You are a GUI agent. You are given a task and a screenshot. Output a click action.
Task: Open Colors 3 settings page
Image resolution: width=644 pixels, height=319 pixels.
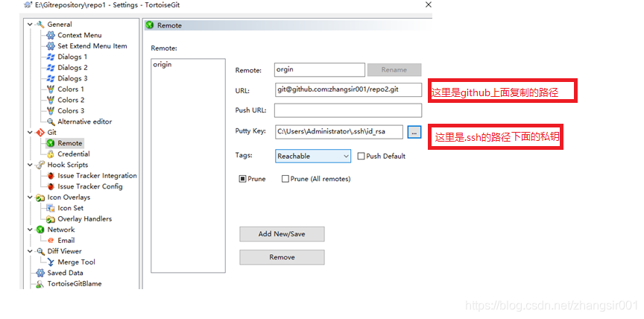click(71, 110)
